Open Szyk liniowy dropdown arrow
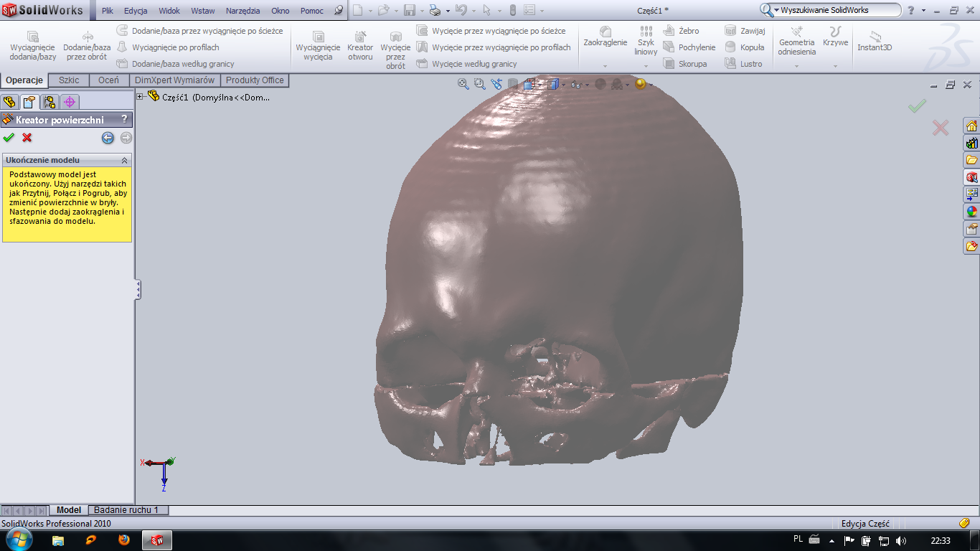Viewport: 980px width, 551px height. click(646, 66)
